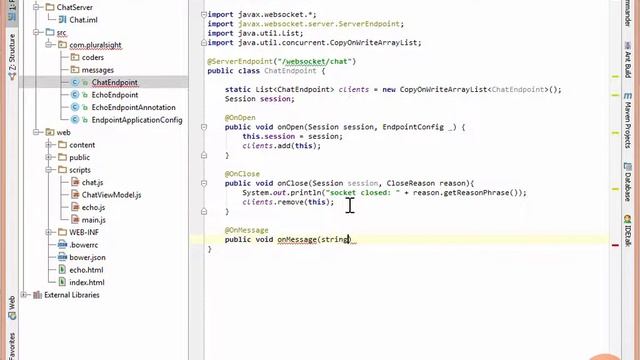The image size is (640, 360).
Task: Expand the content folder node
Action: [x=49, y=144]
